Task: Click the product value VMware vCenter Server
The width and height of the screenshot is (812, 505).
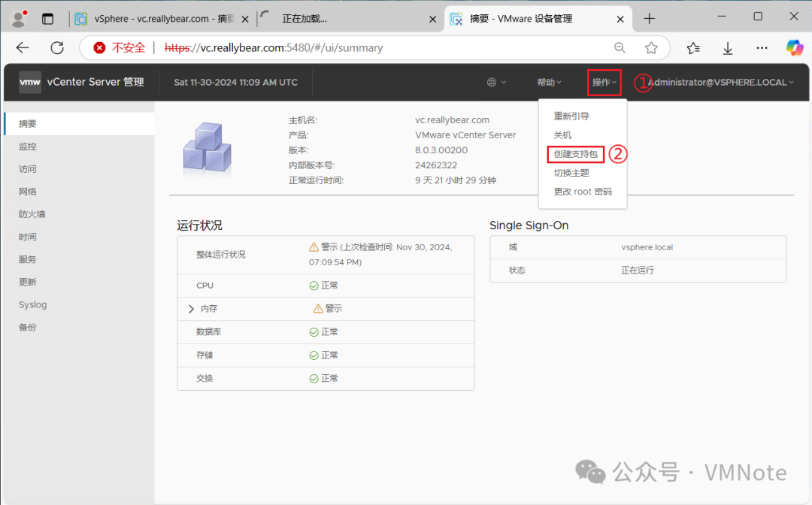Action: (x=465, y=135)
